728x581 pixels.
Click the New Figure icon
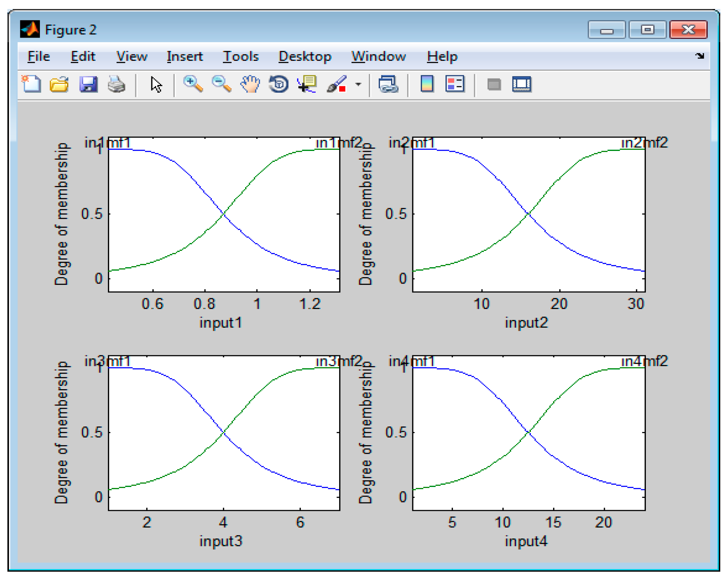click(x=32, y=84)
